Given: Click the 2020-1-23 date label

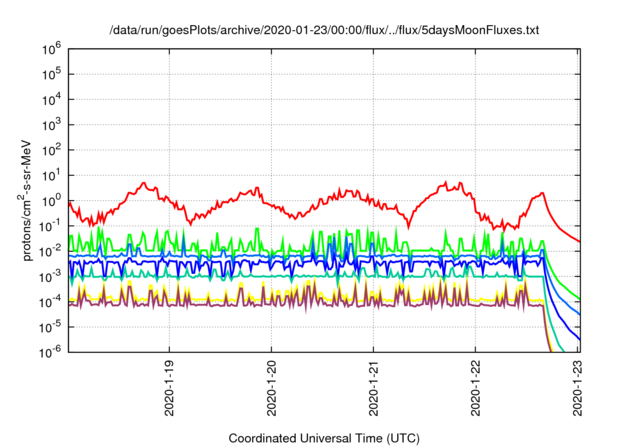Looking at the screenshot, I should point(577,388).
